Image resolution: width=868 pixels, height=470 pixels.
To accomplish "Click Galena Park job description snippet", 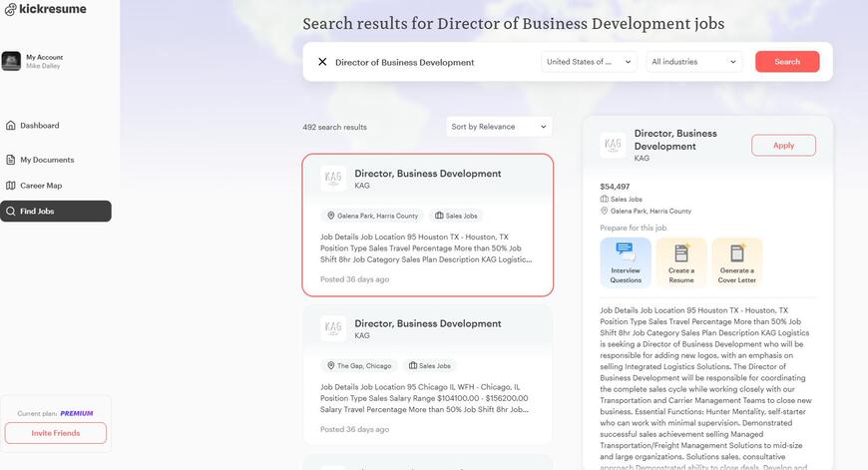I will [426, 248].
